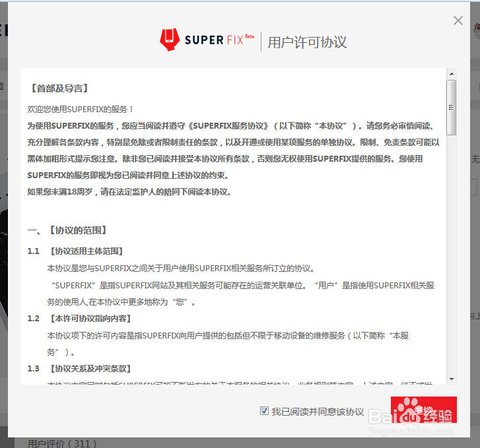Screen dimensions: 480x448
Task: Uncheck the 我已阅读并同意该协议 checkbox
Action: coord(264,410)
